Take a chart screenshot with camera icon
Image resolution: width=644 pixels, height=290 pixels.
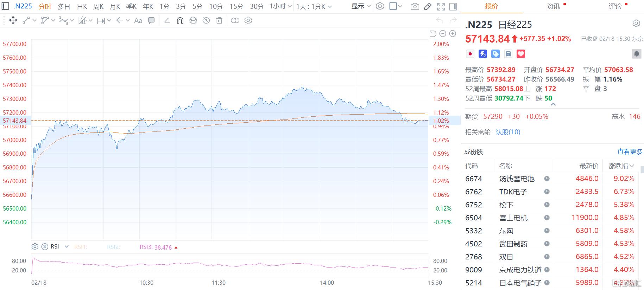pos(415,6)
